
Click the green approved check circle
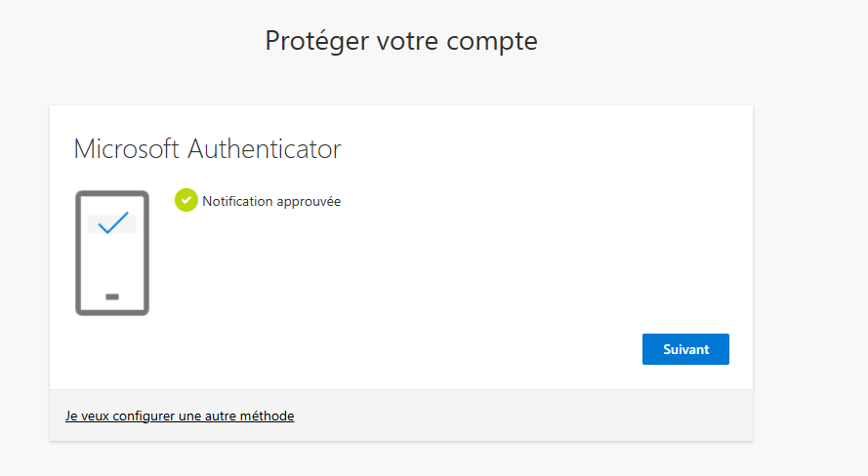186,200
